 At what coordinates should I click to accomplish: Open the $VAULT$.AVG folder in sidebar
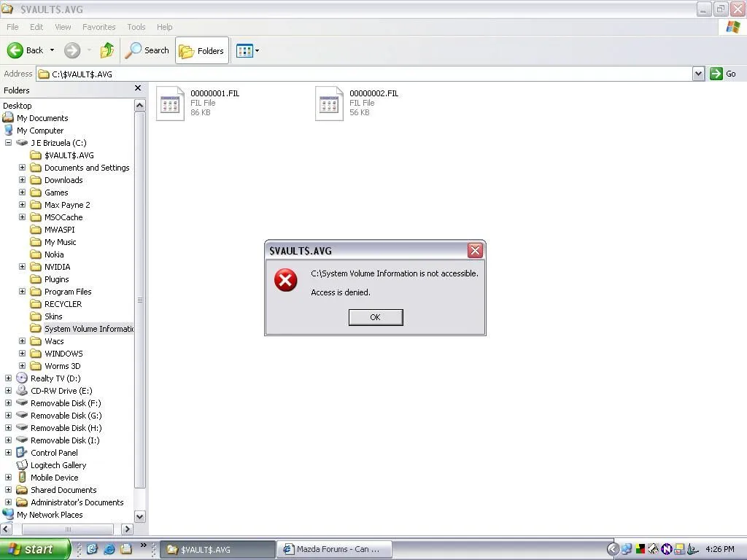[68, 155]
